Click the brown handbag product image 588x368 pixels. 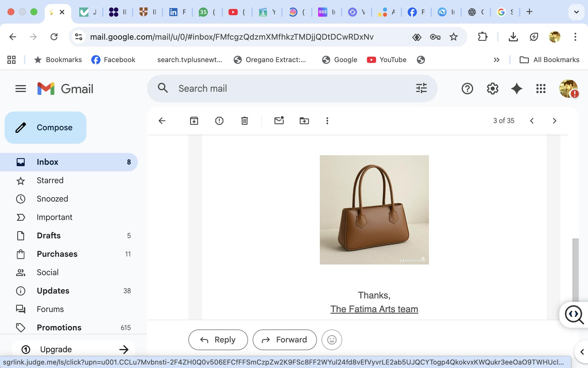(x=374, y=210)
